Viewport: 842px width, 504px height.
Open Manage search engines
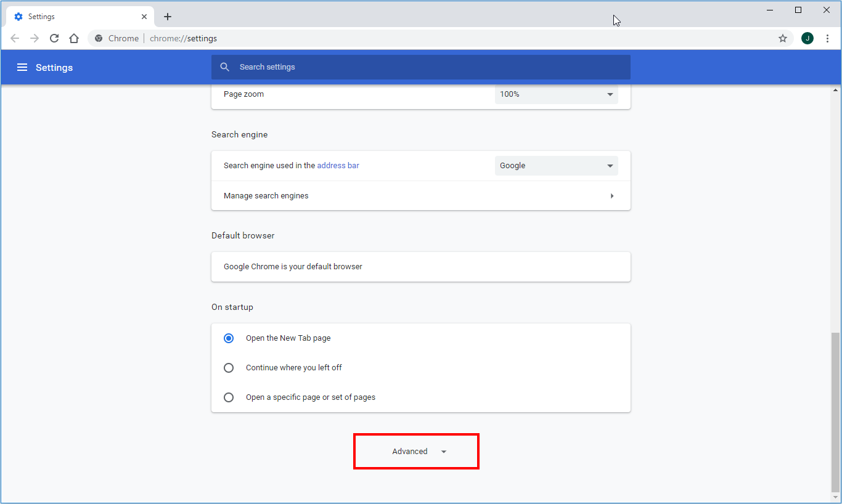click(421, 196)
